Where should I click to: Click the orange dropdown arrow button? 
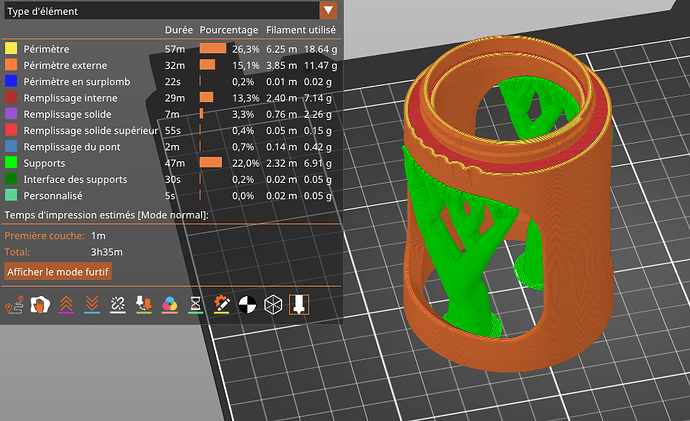point(328,10)
